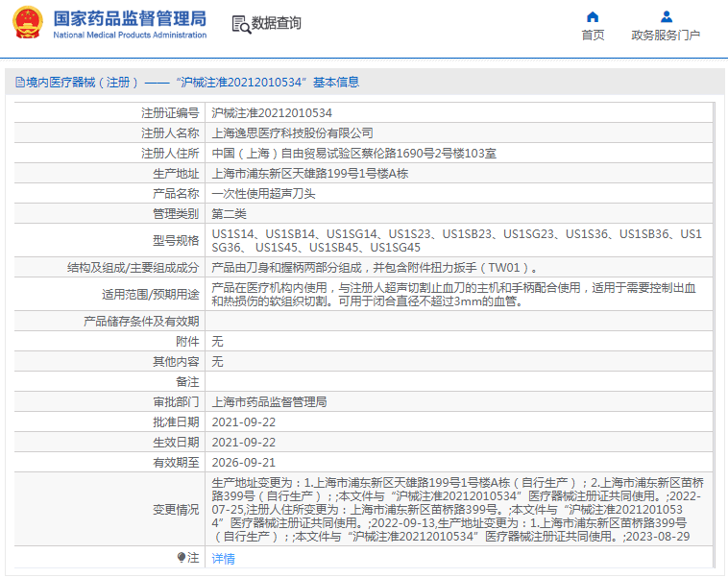Click the 注册人名称 row label

coord(170,133)
